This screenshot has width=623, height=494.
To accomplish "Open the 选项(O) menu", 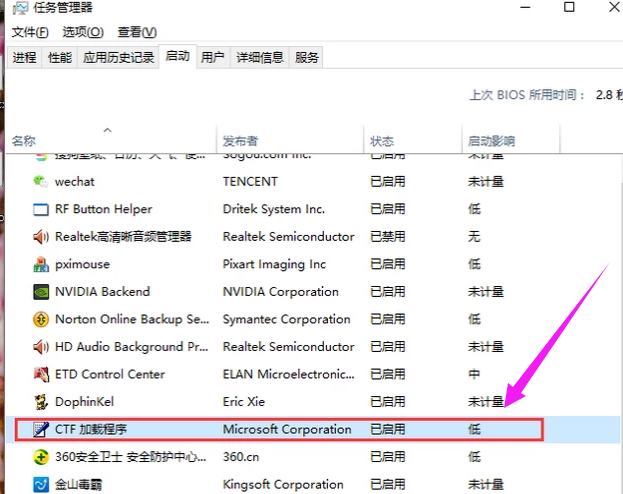I will pos(82,32).
